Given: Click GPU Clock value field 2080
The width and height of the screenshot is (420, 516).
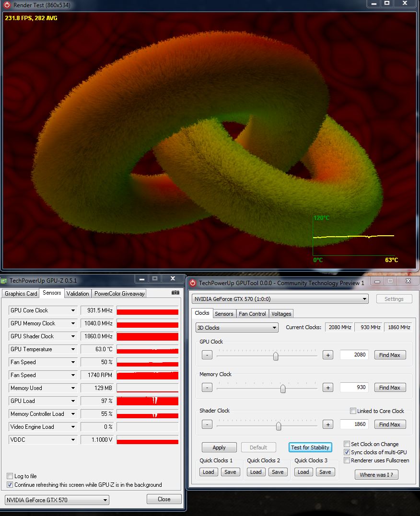Looking at the screenshot, I should pos(354,355).
